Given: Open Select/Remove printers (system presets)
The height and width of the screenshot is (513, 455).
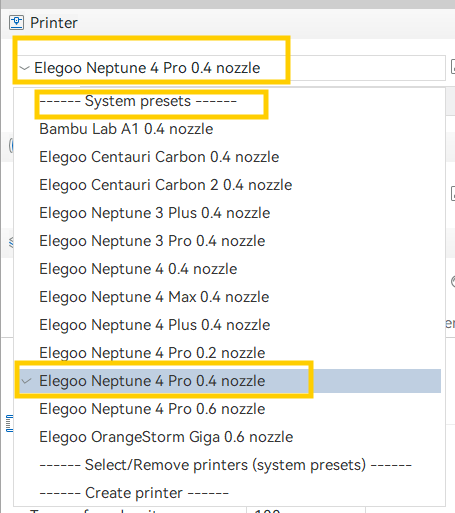Looking at the screenshot, I should (x=225, y=465).
